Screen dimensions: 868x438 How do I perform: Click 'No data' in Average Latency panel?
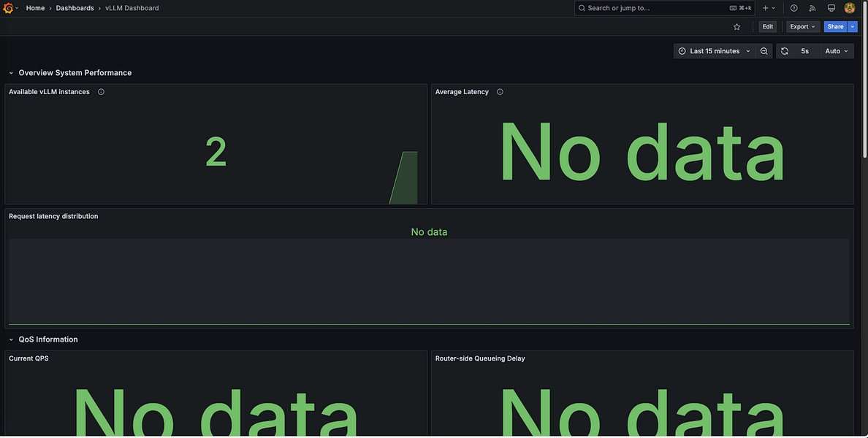click(x=642, y=153)
